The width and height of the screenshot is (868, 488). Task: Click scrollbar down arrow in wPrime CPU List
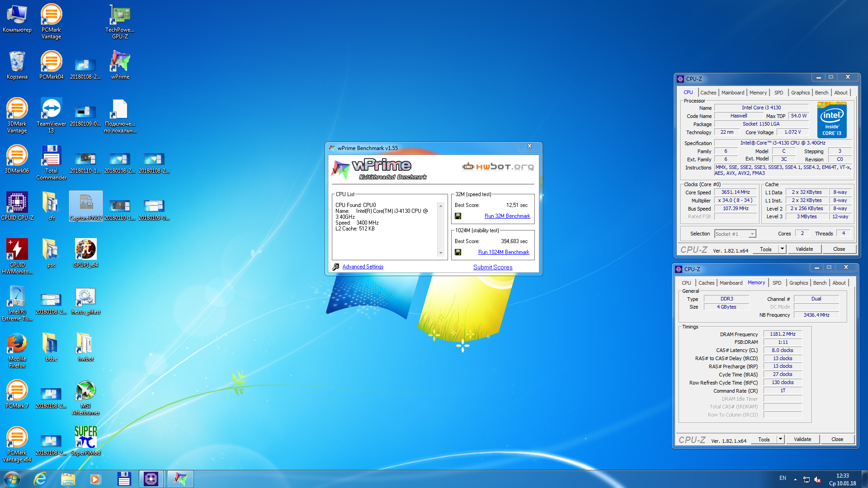click(441, 253)
